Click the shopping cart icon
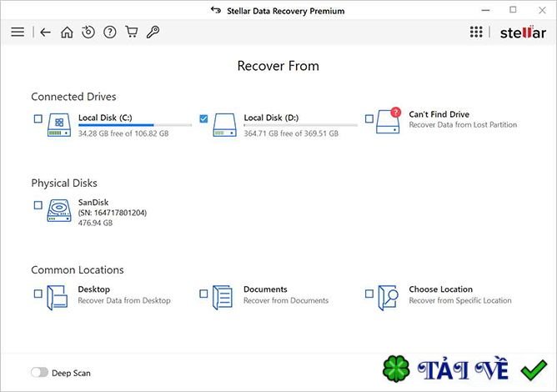 click(x=132, y=32)
